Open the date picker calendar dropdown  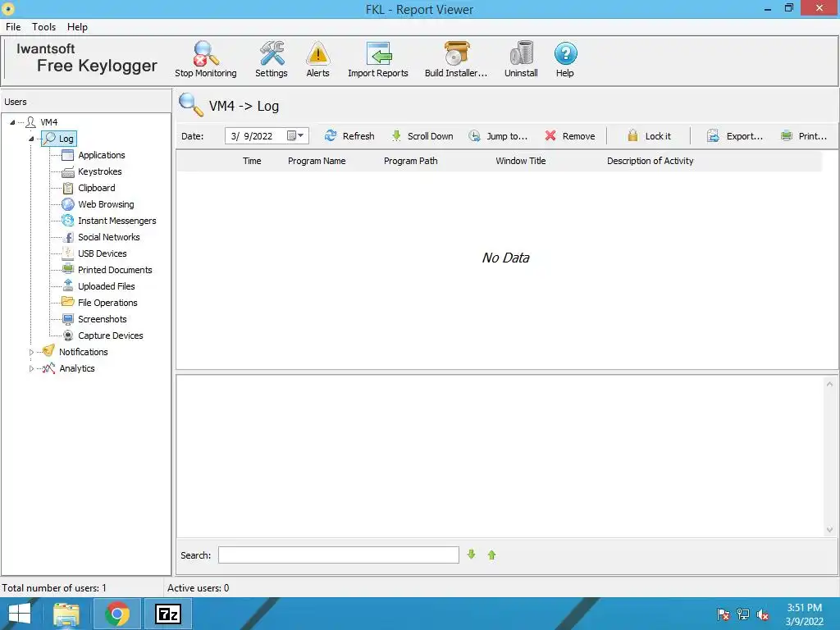point(295,136)
